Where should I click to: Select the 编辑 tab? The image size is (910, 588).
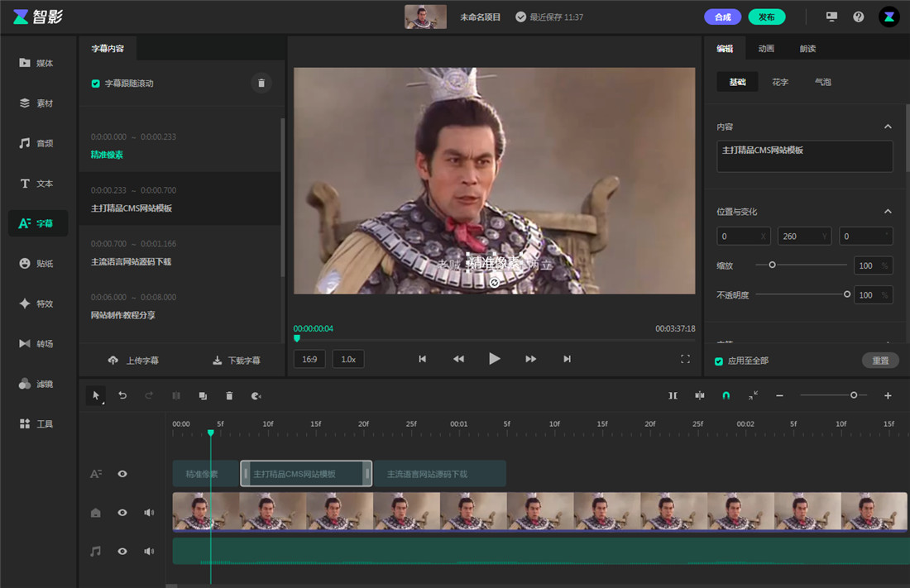point(725,49)
